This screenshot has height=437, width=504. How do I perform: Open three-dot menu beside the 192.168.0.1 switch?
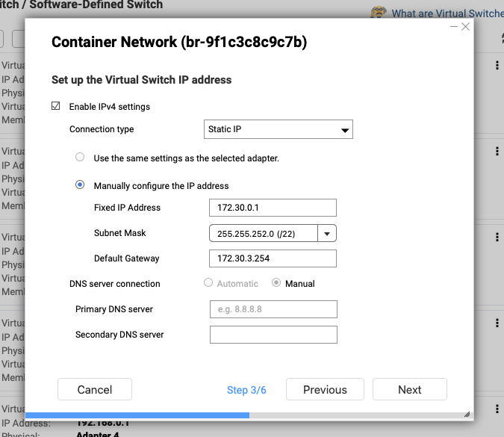tap(497, 409)
